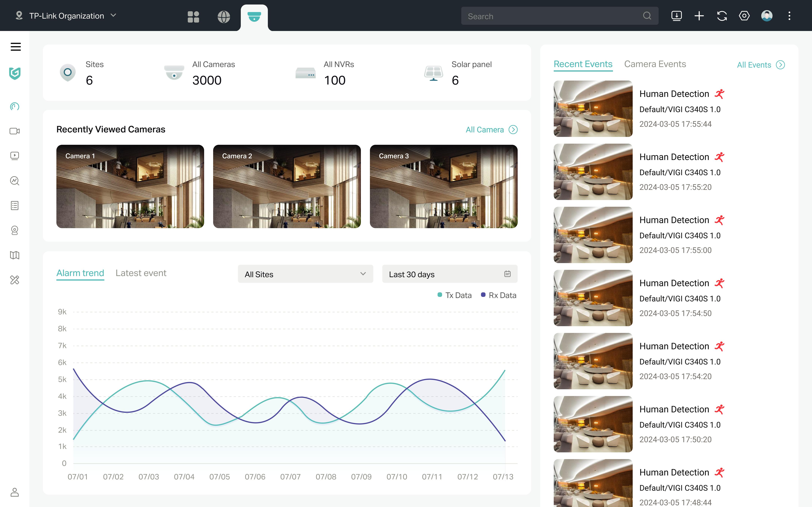Switch to the globe network view icon

[x=223, y=17]
